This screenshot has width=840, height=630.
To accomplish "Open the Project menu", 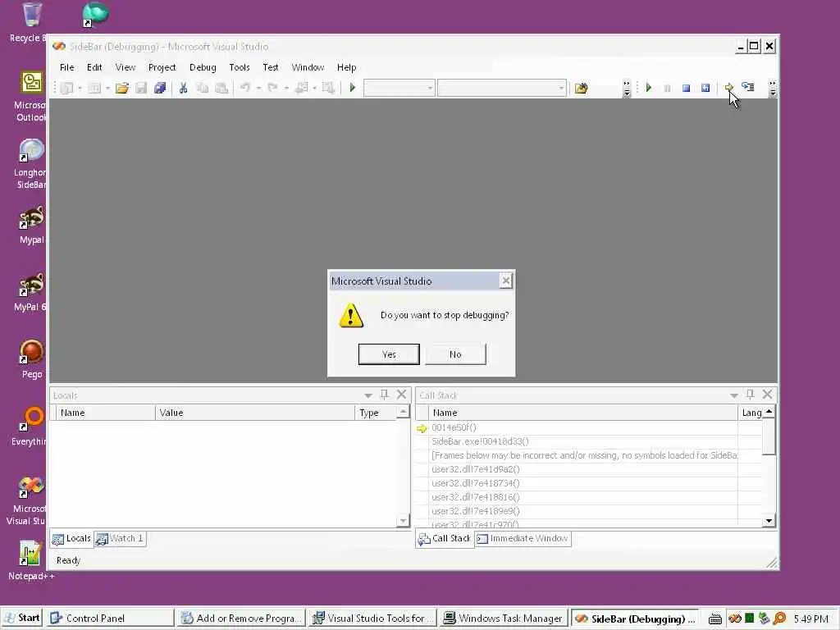I will coord(162,67).
